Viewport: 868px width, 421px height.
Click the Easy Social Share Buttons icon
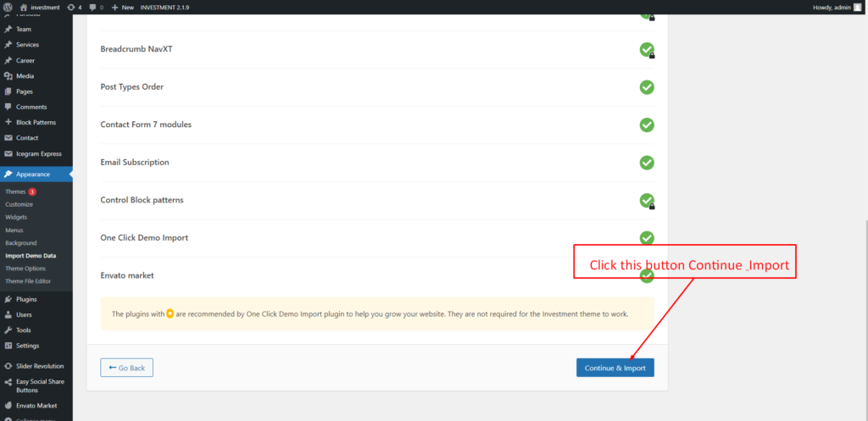tap(8, 382)
